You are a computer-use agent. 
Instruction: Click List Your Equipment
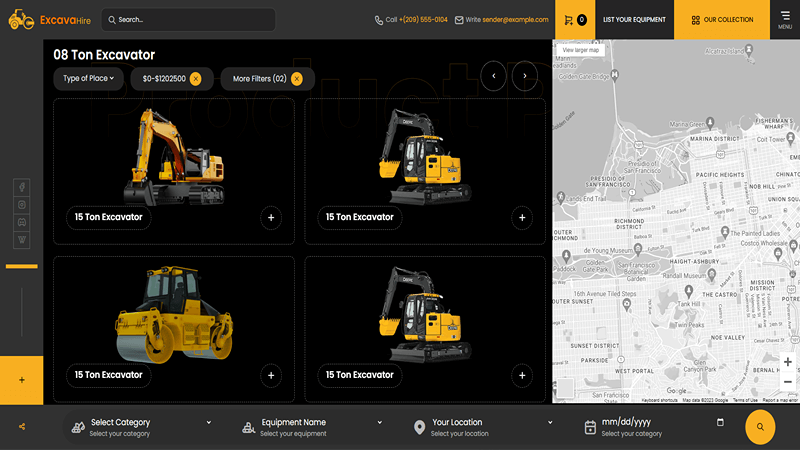[x=634, y=20]
